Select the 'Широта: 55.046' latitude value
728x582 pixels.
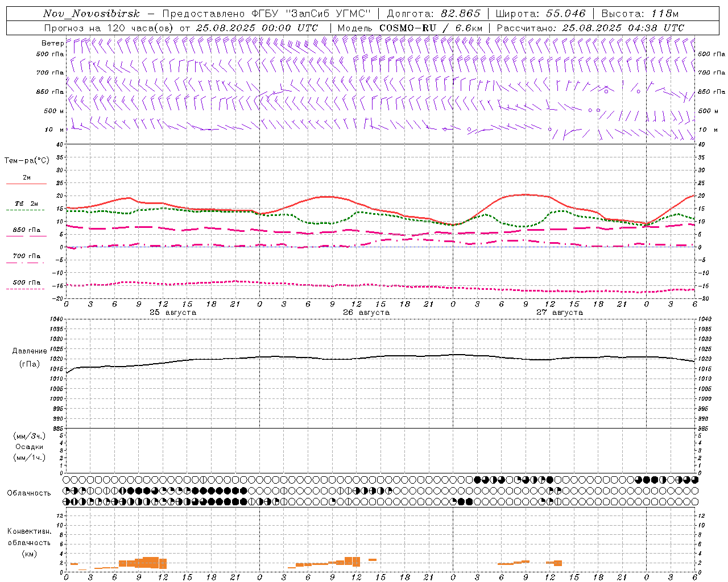tap(541, 14)
